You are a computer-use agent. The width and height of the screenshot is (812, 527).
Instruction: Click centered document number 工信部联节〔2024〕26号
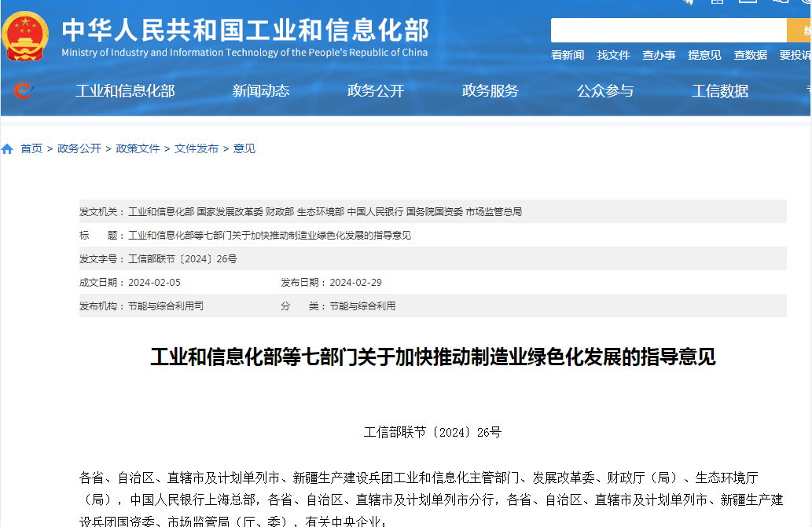click(x=433, y=432)
